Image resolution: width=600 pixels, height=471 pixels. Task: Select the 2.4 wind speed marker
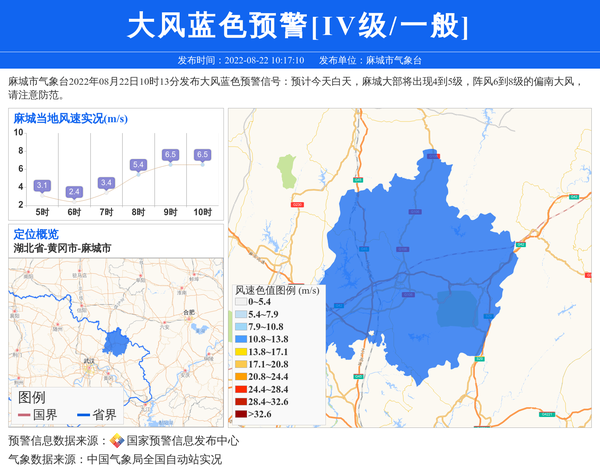(74, 191)
